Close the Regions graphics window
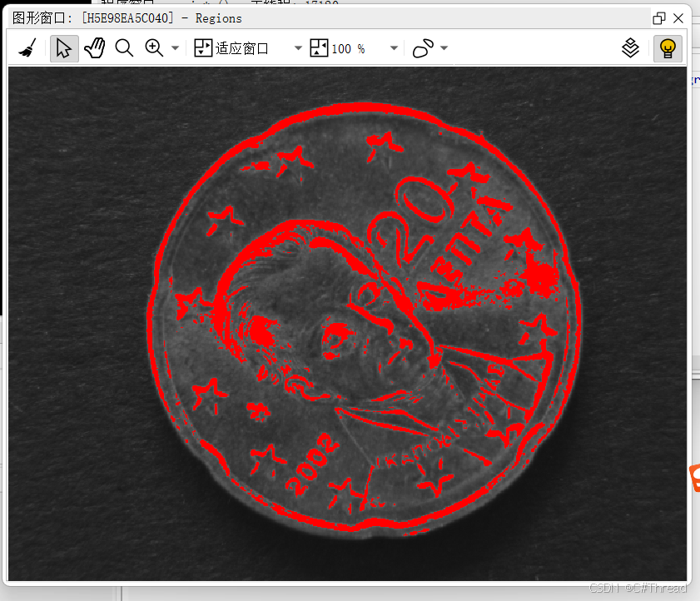 (678, 18)
